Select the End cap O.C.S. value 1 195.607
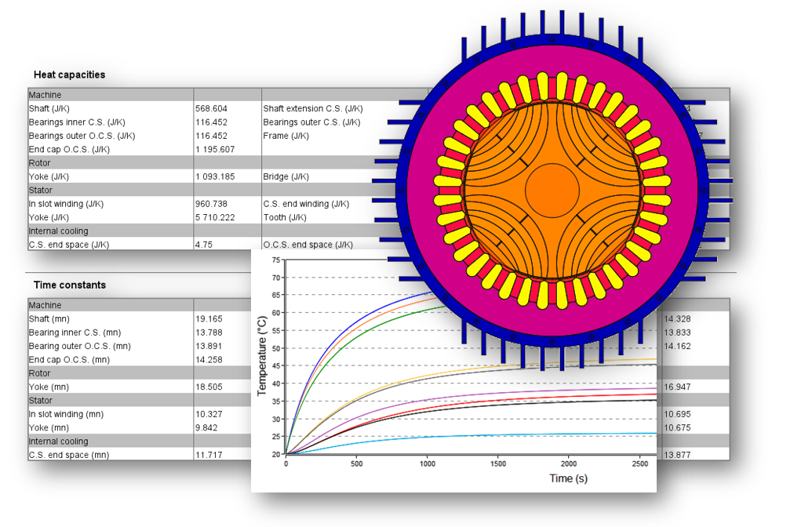The width and height of the screenshot is (812, 527). (x=215, y=149)
